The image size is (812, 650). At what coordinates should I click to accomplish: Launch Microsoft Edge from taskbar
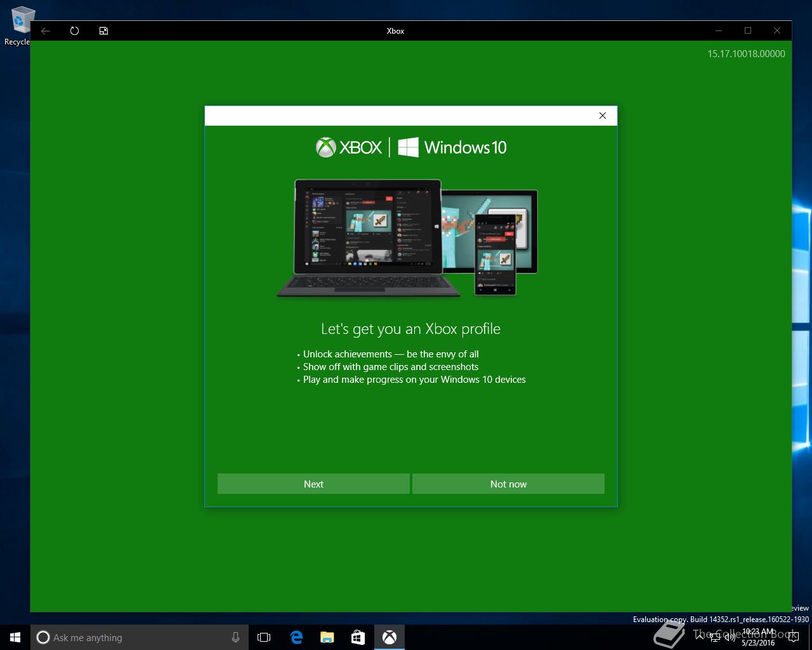pyautogui.click(x=296, y=637)
